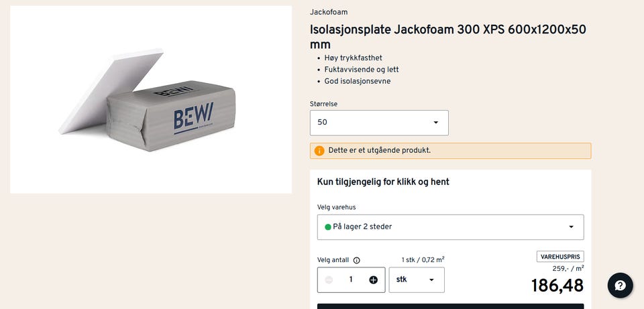Click the dark add-to-cart button below price

point(451,306)
